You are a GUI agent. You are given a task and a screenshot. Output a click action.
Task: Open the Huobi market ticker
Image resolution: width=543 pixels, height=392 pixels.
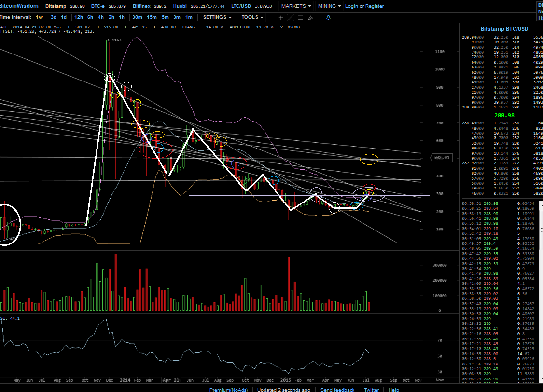pyautogui.click(x=198, y=6)
